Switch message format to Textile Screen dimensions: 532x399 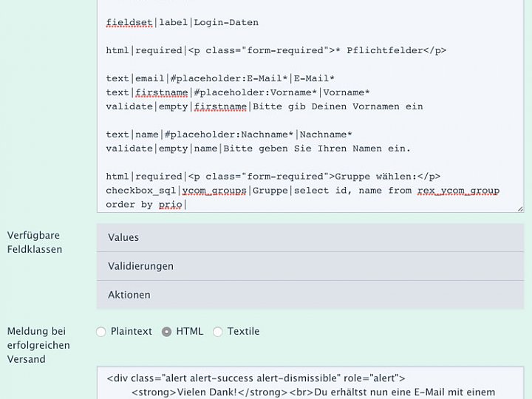(217, 332)
